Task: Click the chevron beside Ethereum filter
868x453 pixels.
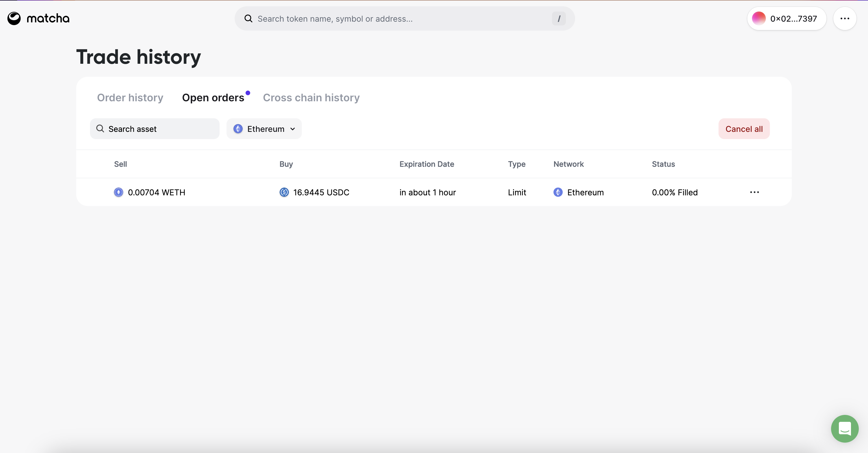Action: [293, 129]
